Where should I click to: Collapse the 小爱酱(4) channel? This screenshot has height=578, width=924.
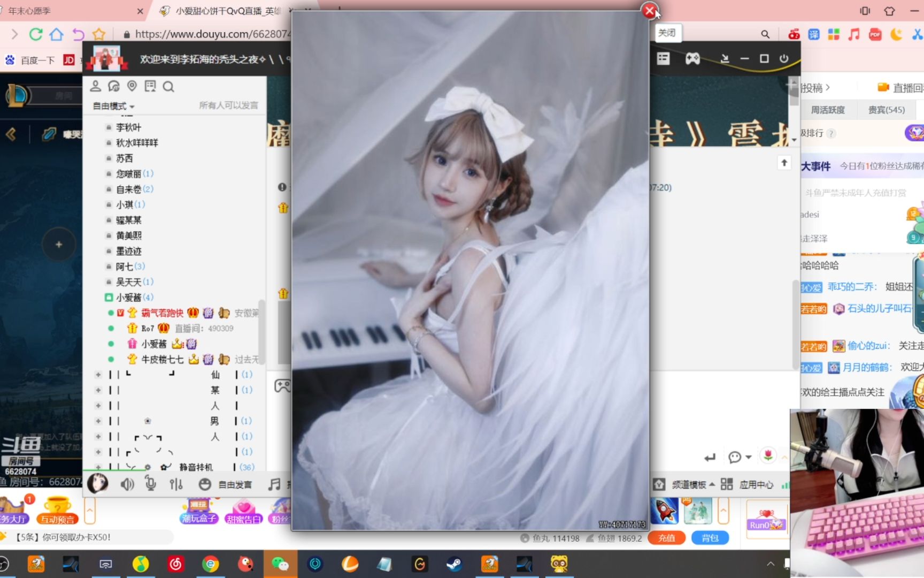click(109, 297)
